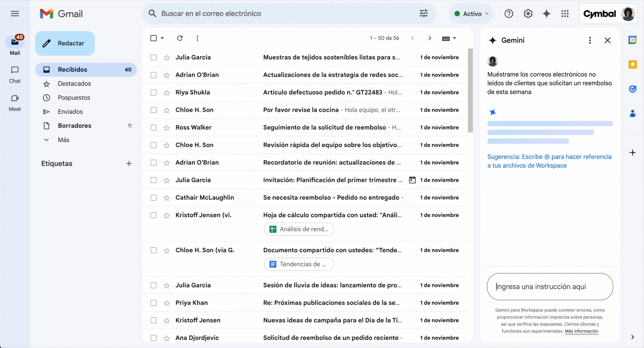
Task: Select the Por favor revise la cocina checkbox
Action: point(153,110)
